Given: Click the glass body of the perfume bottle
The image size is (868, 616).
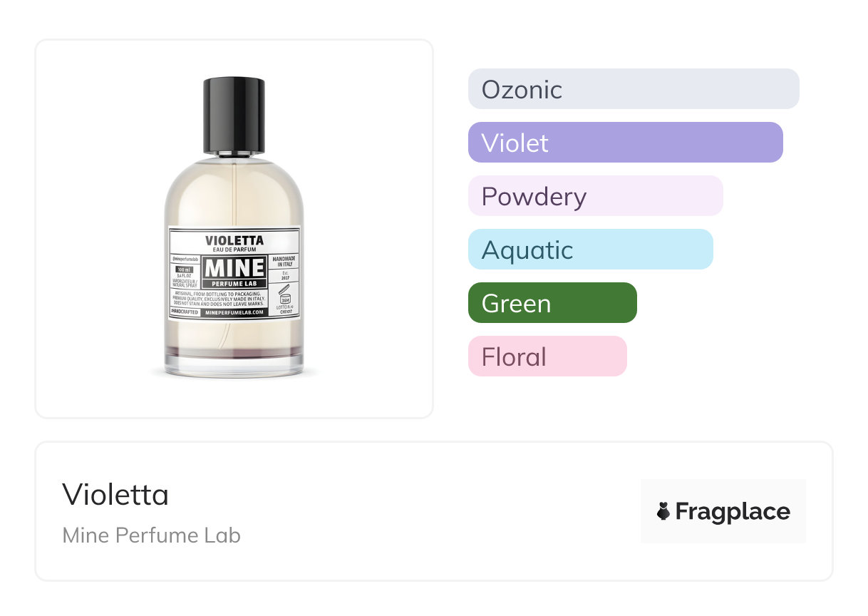Looking at the screenshot, I should 234,192.
